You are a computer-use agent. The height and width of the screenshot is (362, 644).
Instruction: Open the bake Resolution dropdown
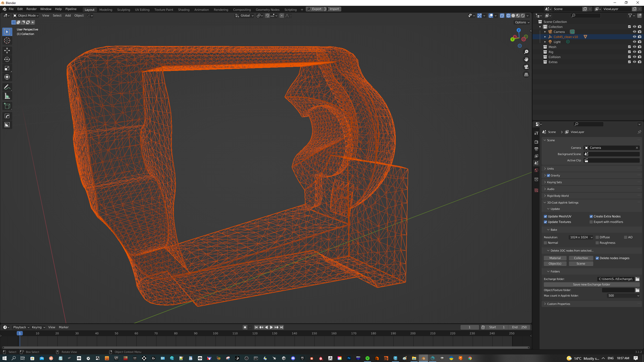click(x=581, y=237)
